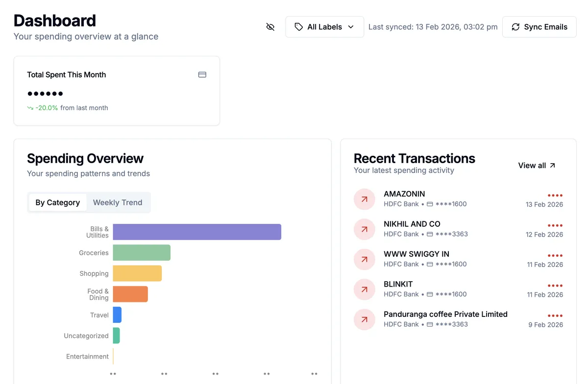Click the tag icon in labels filter
The height and width of the screenshot is (384, 588).
tap(298, 27)
